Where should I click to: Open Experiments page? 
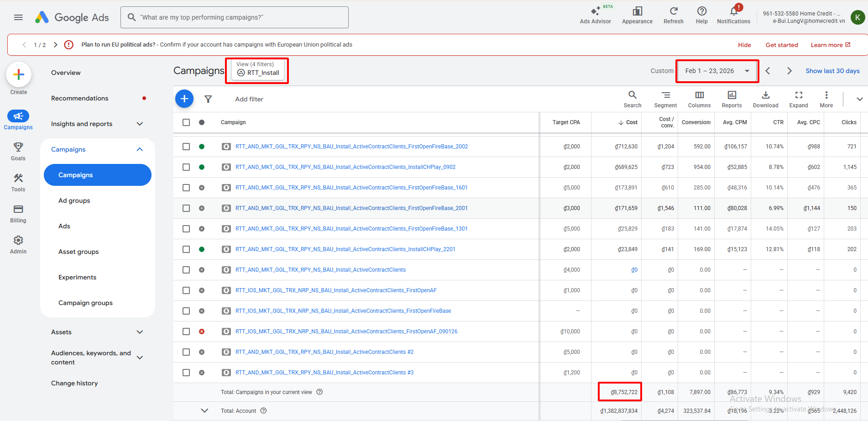point(78,277)
